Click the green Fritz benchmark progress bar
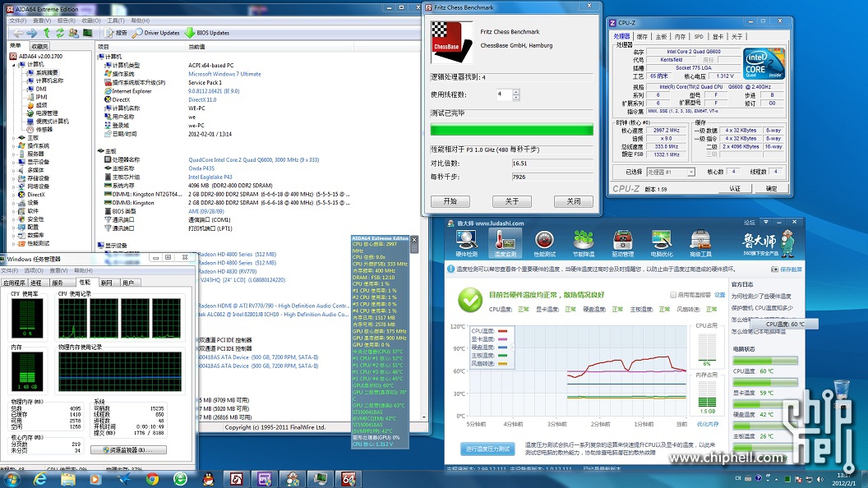The height and width of the screenshot is (488, 868). pos(511,130)
